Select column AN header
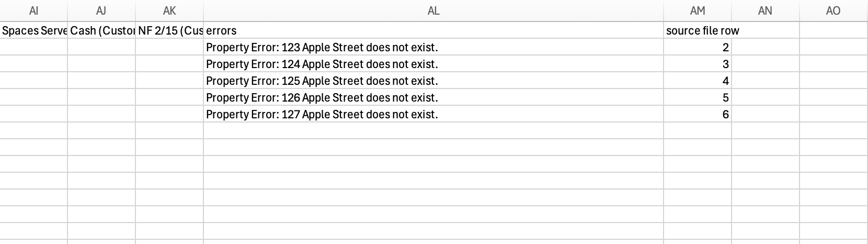868x244 pixels. click(x=765, y=10)
